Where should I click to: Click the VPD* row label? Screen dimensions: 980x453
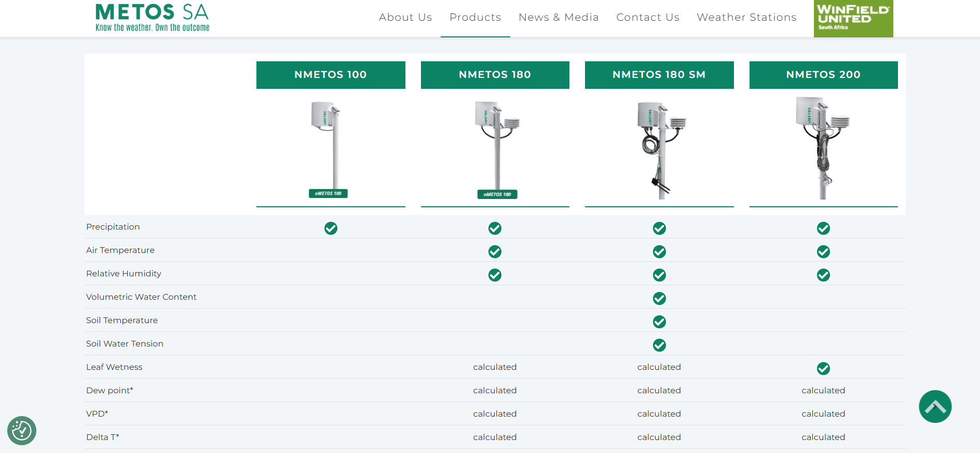coord(97,414)
